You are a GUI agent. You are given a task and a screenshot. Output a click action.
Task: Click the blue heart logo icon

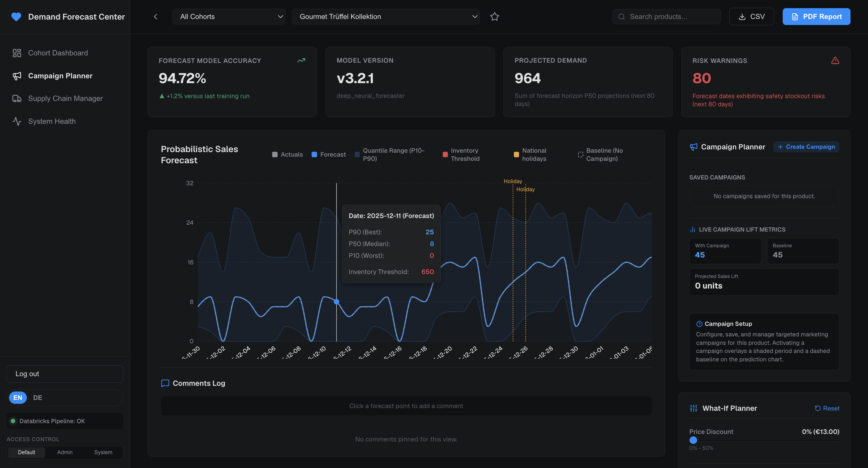pyautogui.click(x=16, y=17)
